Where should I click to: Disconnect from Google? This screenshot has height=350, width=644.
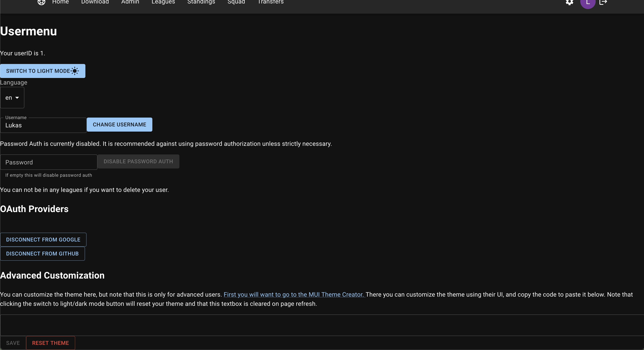click(x=43, y=240)
